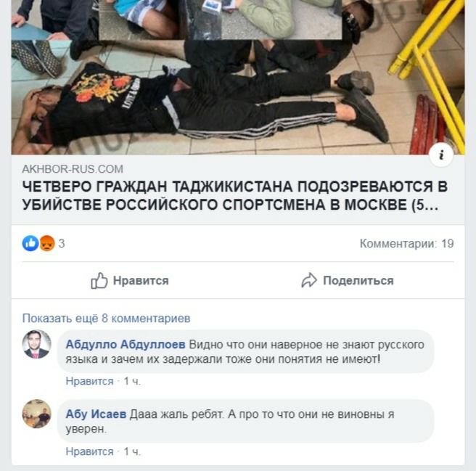Click the name Абдулло Абдуллоев
The image size is (476, 471).
click(x=126, y=345)
